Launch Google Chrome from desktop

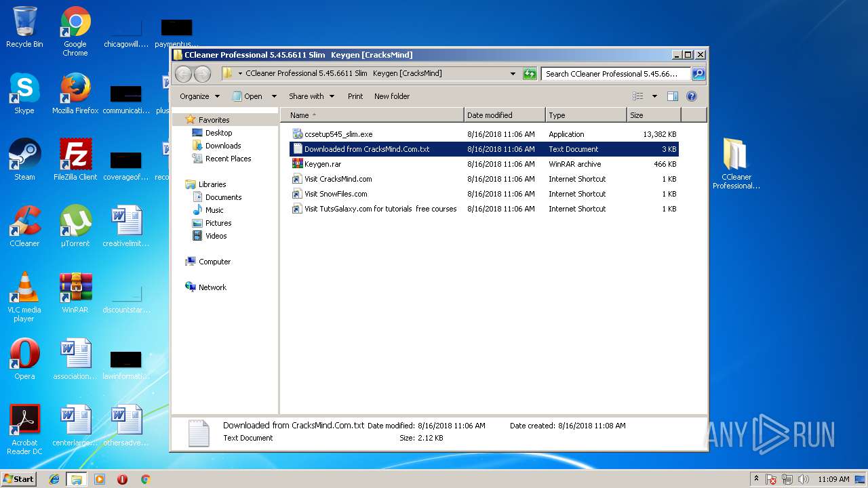75,31
